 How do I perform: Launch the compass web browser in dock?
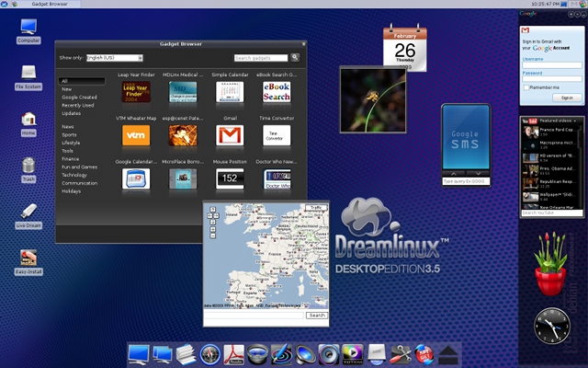tap(210, 354)
